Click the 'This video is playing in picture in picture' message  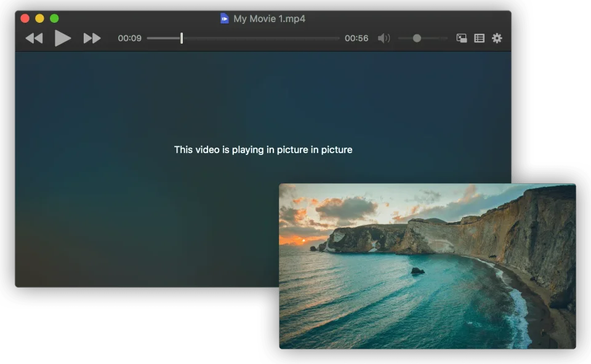point(263,150)
